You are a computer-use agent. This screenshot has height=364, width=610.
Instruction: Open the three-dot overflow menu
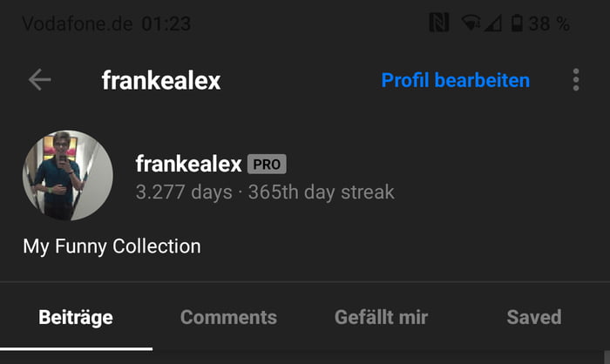[576, 80]
